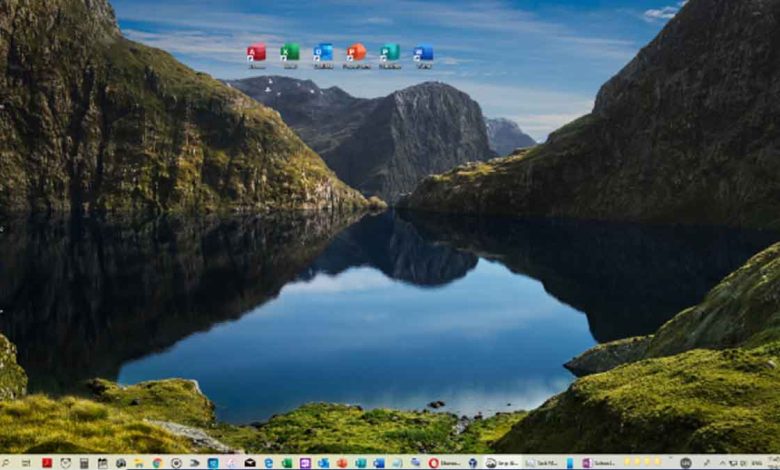
Task: Launch Calculator from the taskbar
Action: coord(84,463)
